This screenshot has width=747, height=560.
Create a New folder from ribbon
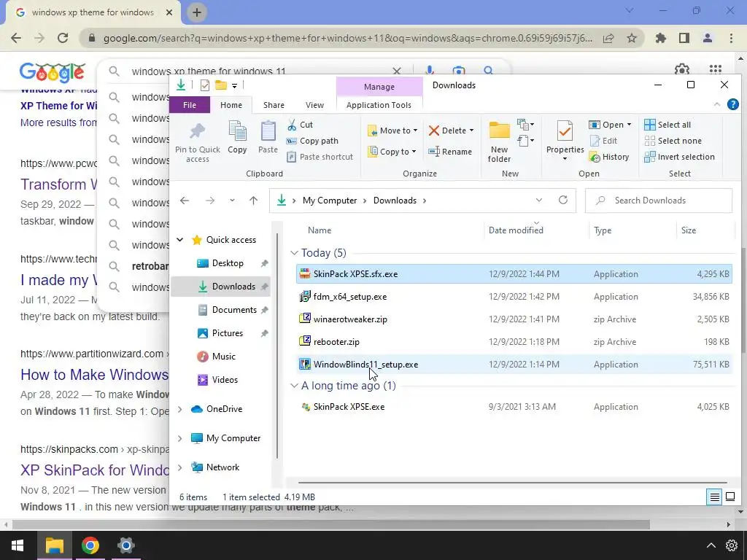tap(499, 142)
